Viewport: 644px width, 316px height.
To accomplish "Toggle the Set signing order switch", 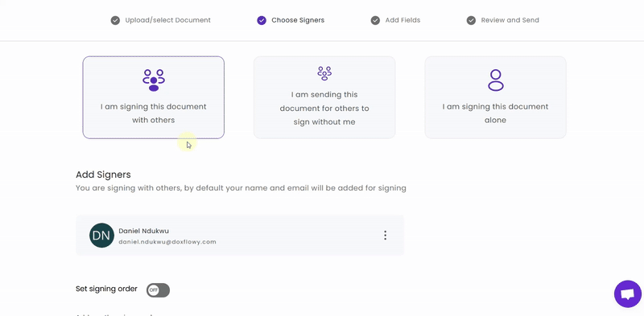I will [x=158, y=290].
